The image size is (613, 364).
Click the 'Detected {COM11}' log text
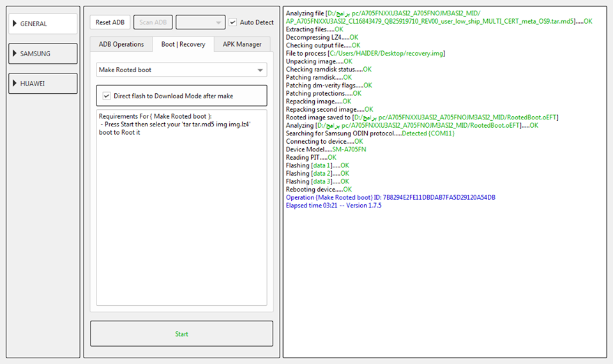coord(428,133)
